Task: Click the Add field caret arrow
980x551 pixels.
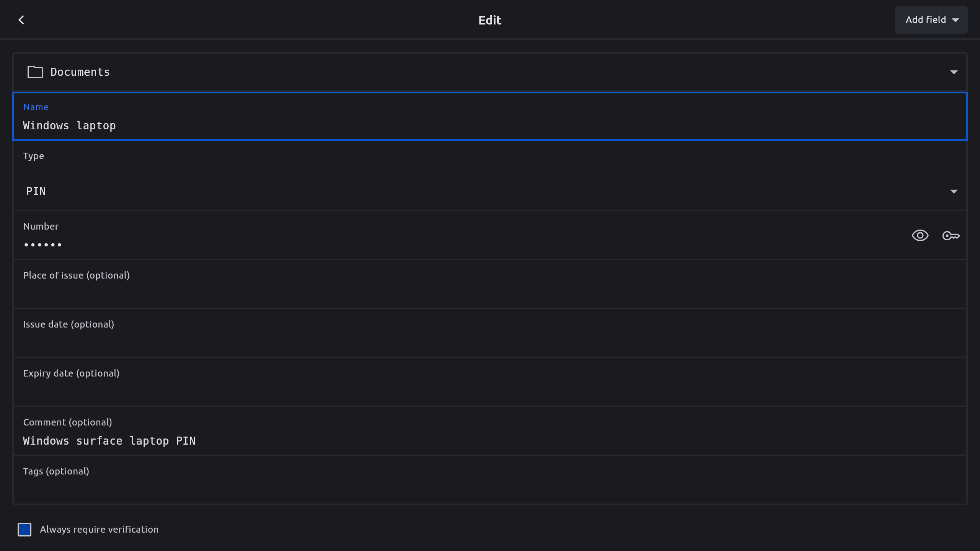Action: [x=955, y=20]
